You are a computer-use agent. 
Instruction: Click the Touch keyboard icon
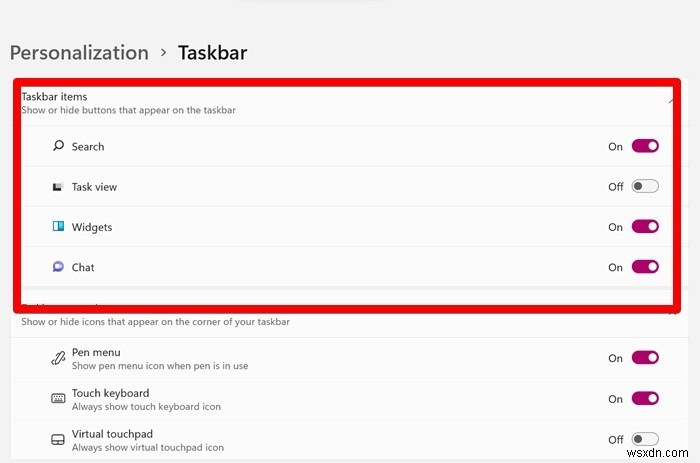click(58, 399)
